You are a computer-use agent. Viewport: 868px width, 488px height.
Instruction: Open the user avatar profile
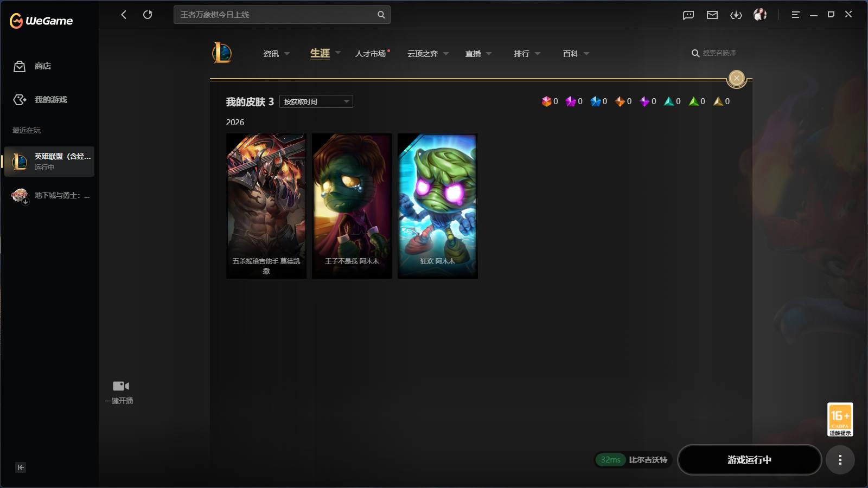(x=760, y=15)
